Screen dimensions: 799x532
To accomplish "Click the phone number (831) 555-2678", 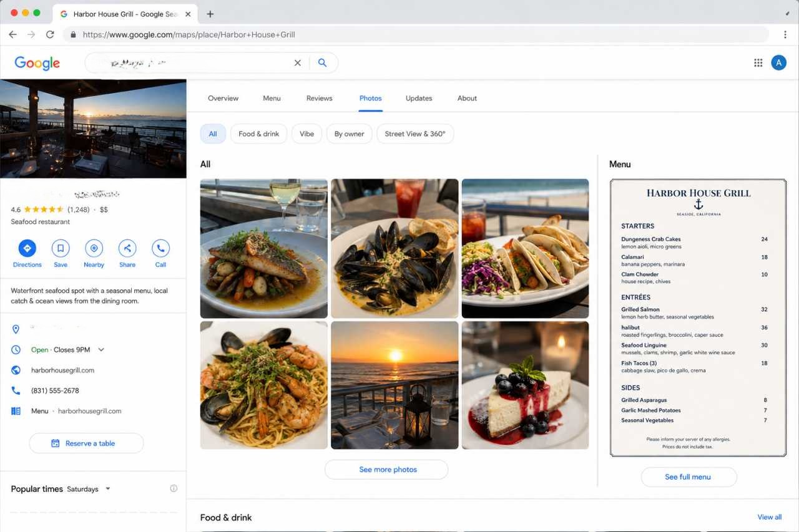I will (55, 391).
